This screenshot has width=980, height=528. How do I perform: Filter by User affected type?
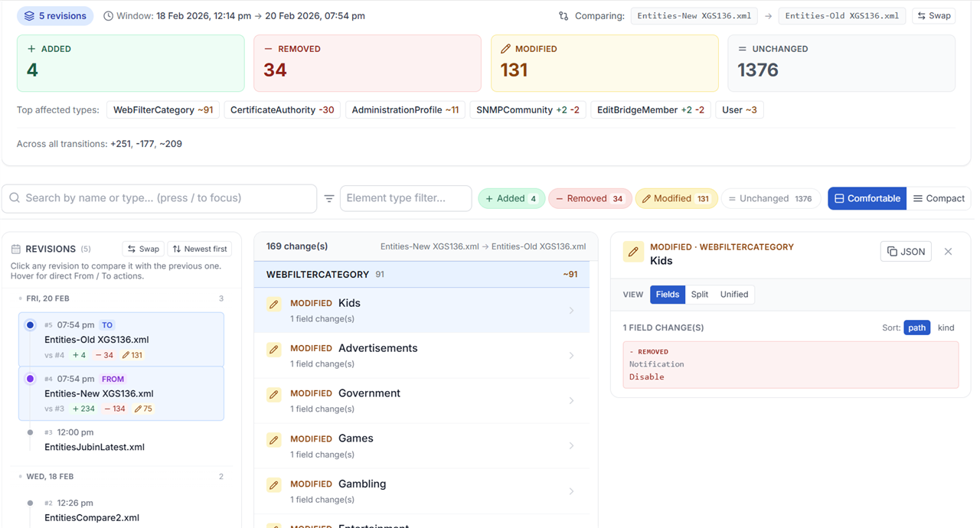click(740, 110)
